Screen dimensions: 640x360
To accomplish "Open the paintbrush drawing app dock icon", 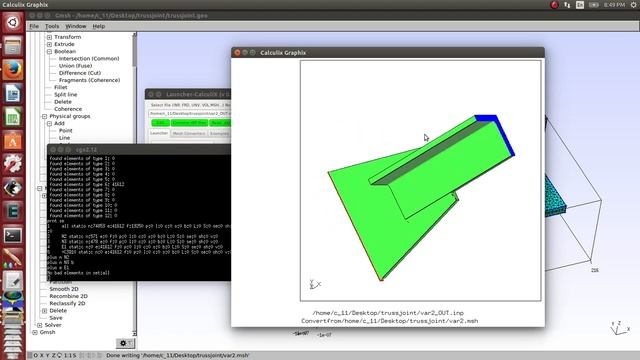I will [13, 259].
